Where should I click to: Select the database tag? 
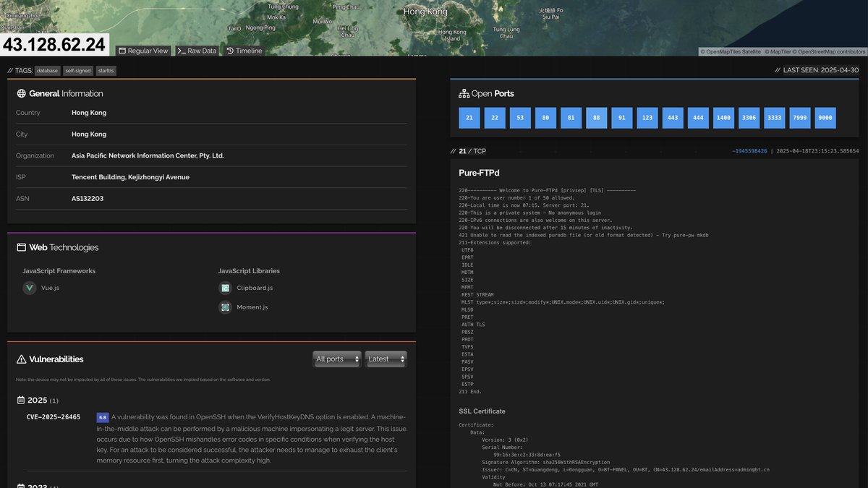tap(47, 71)
